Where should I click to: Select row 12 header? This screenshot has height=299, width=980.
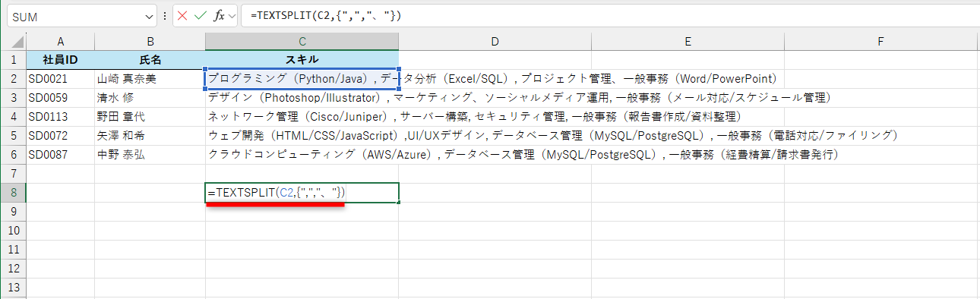pyautogui.click(x=13, y=269)
